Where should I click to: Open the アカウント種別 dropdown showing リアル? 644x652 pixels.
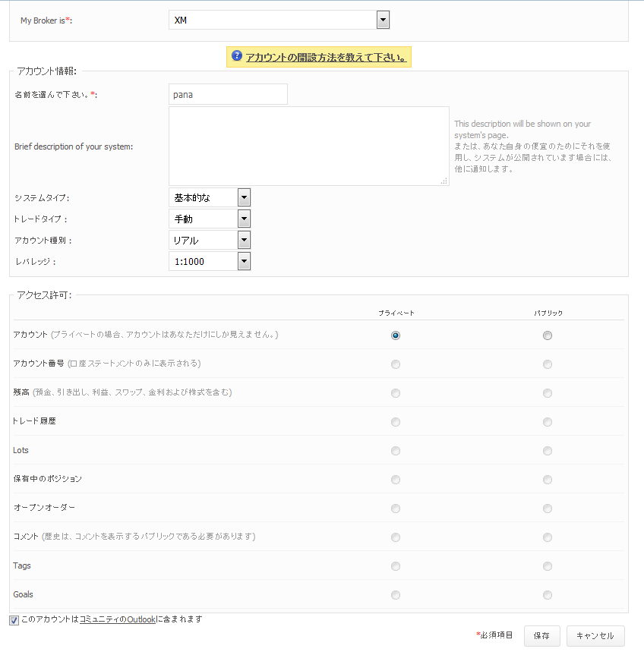(245, 240)
